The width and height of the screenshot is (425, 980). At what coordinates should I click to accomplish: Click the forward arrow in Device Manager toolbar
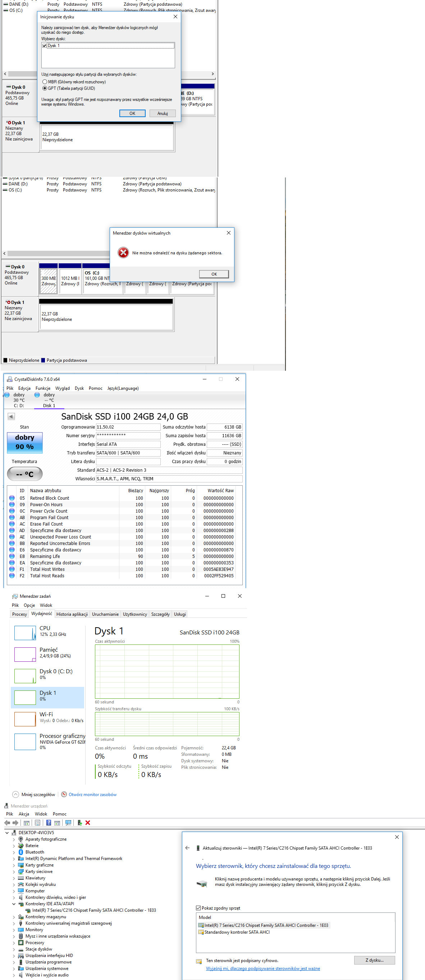coord(15,823)
